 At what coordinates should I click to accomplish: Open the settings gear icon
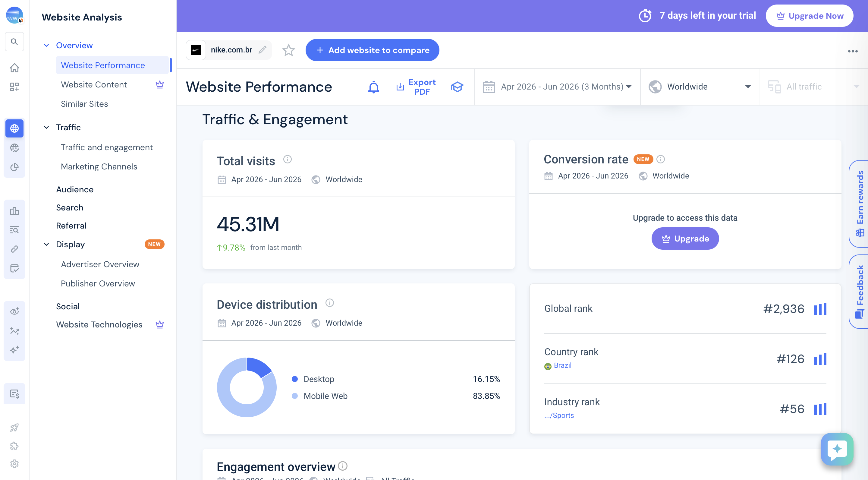pos(14,464)
